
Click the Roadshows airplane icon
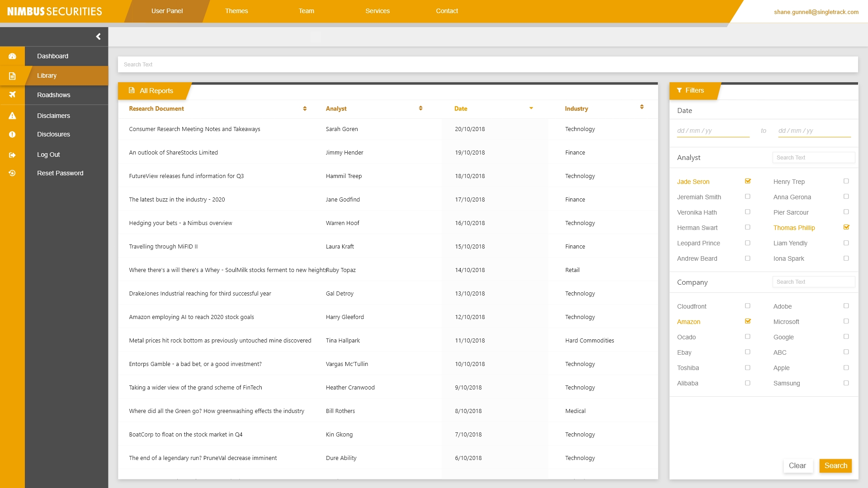(12, 94)
